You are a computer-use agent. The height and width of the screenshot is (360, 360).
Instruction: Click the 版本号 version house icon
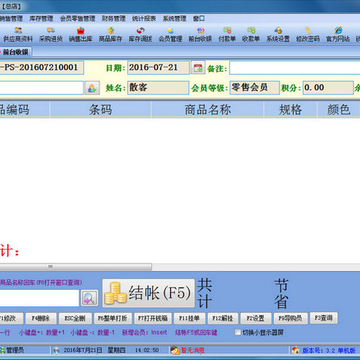coord(295,350)
